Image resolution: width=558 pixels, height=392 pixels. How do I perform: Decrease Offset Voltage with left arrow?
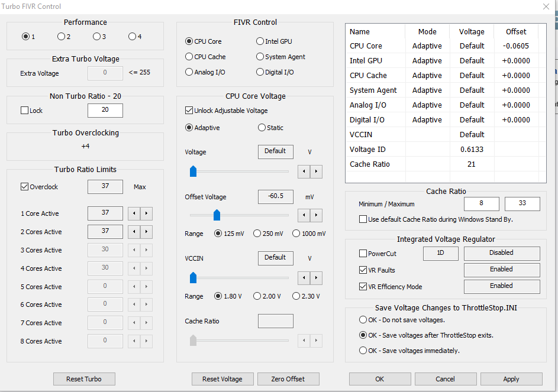click(x=304, y=215)
